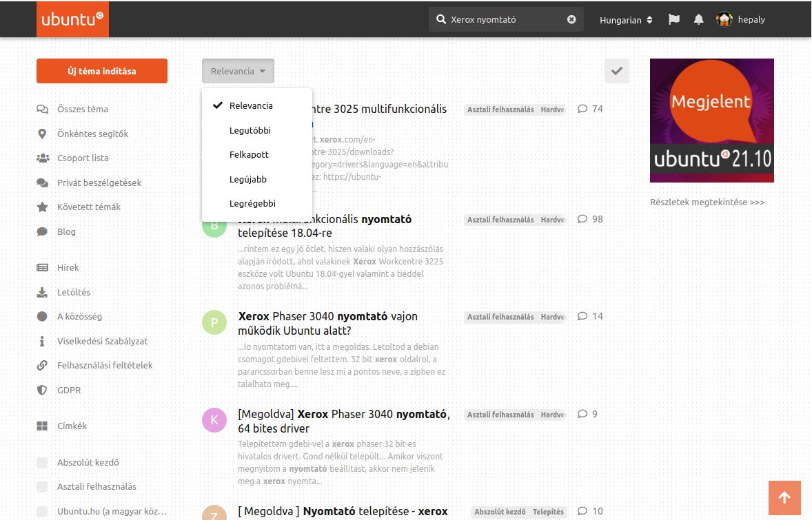Toggle the Ubuntu.hu tag checkbox
The height and width of the screenshot is (520, 812).
[x=42, y=512]
